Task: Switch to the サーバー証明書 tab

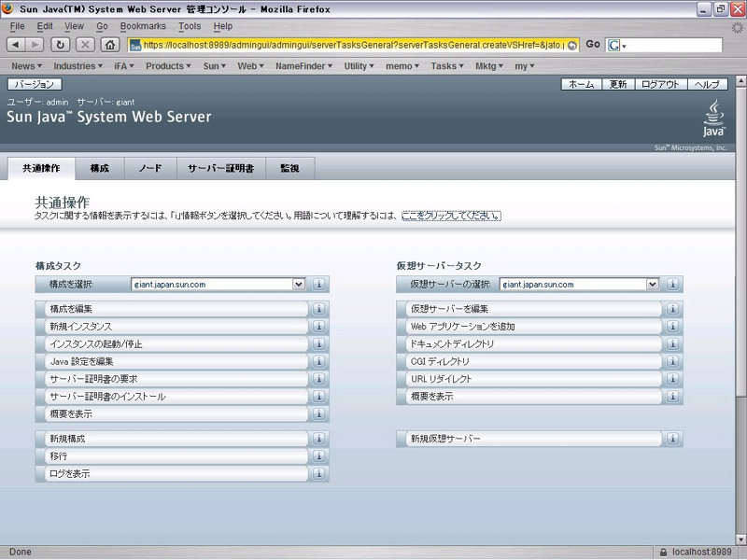Action: coord(221,169)
